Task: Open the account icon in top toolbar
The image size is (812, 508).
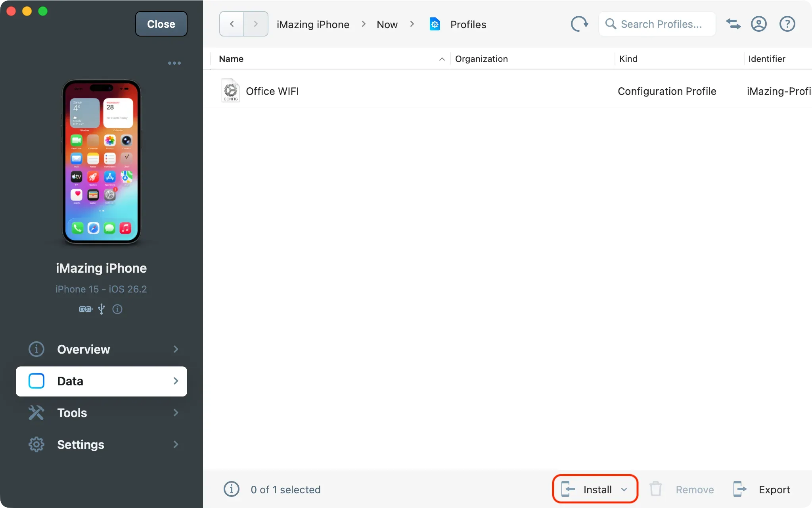Action: (758, 24)
